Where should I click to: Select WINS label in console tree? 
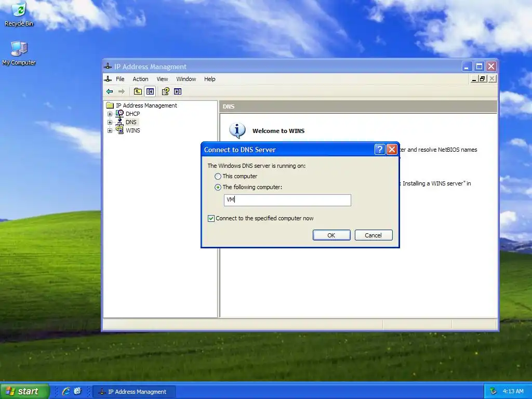132,130
